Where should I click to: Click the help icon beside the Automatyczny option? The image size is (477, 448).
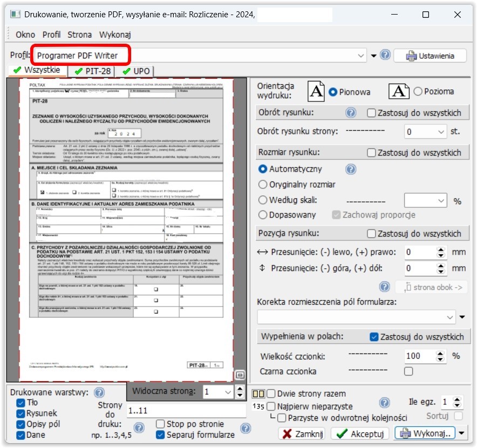[x=351, y=169]
